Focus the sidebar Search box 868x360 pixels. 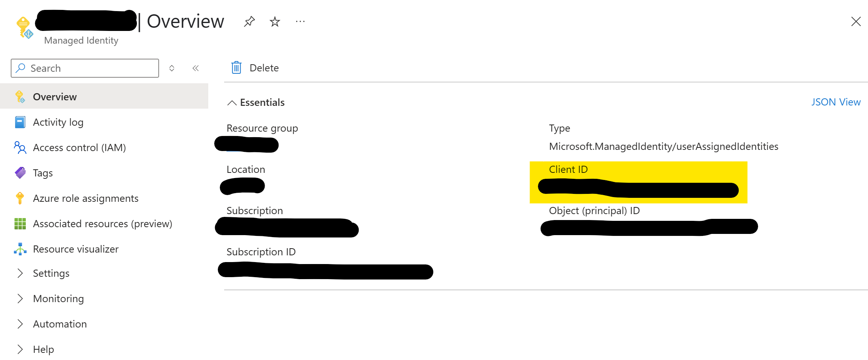click(x=85, y=68)
